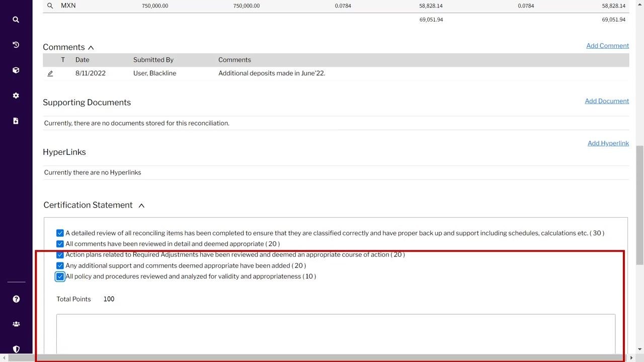Select 'User, Blackline' submitter text

click(154, 73)
